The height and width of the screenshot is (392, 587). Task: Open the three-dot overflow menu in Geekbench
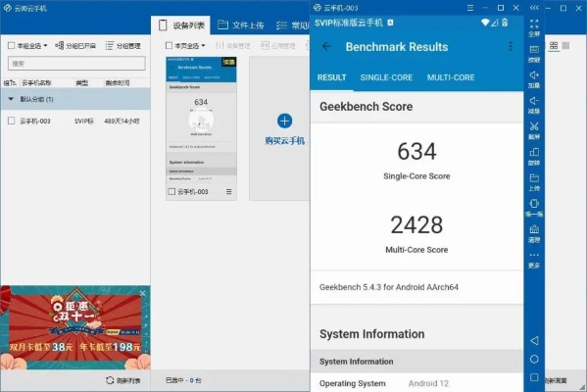511,46
